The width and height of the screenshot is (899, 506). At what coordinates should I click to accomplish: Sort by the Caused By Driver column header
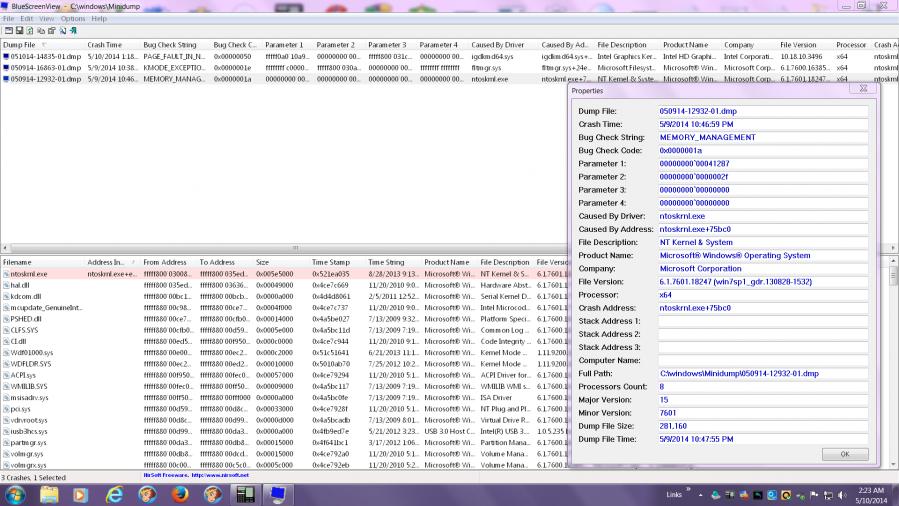503,45
